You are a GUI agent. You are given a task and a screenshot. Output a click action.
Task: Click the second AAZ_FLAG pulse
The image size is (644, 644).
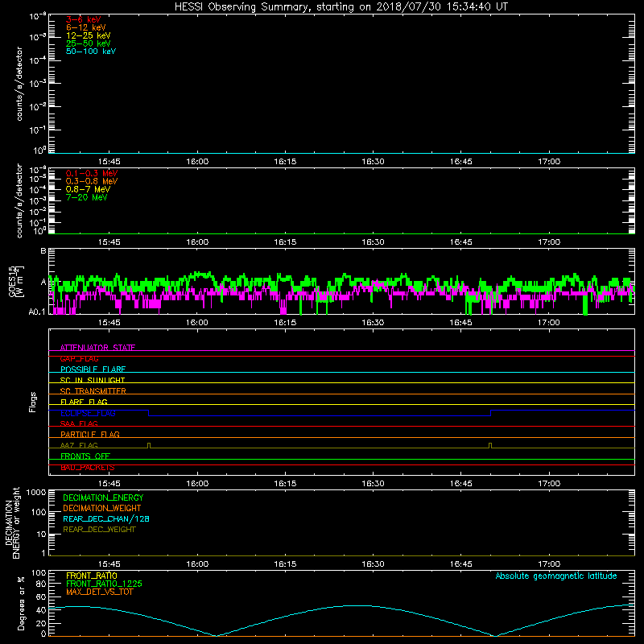point(490,445)
